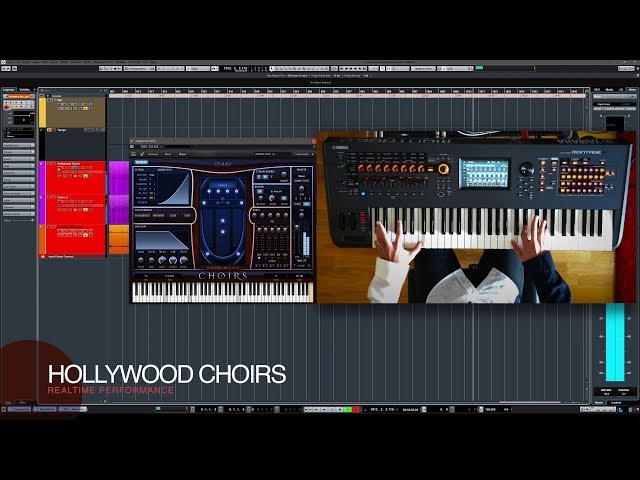The height and width of the screenshot is (480, 640).
Task: Open the quantize preset dropdown
Action: pos(455,69)
